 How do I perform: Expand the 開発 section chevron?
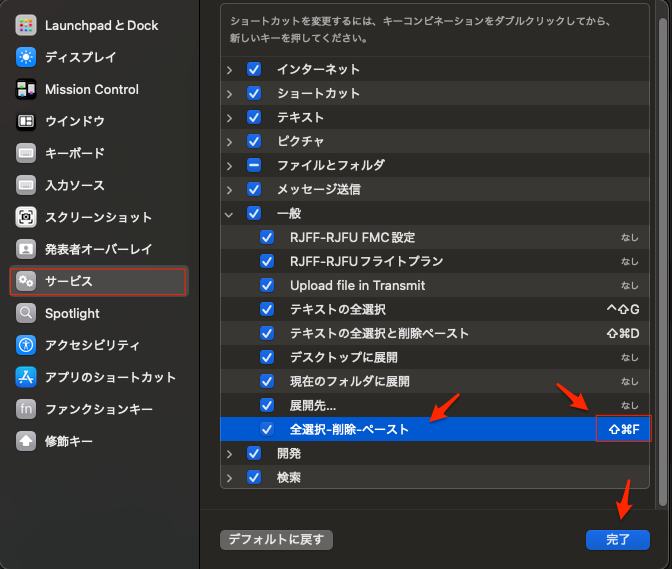[229, 453]
